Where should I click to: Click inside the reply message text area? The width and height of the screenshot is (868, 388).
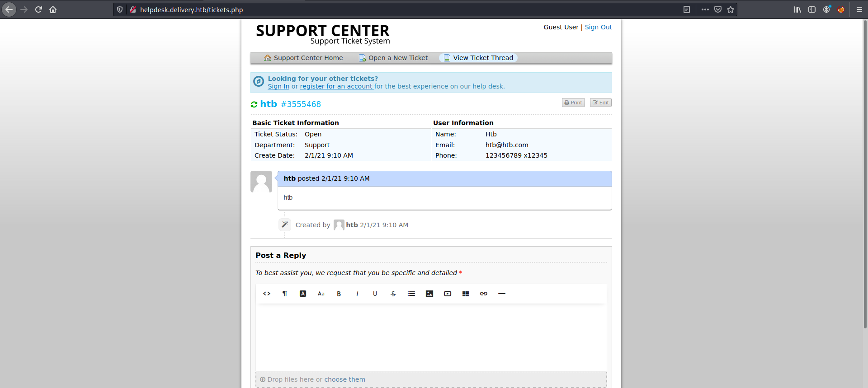(431, 337)
